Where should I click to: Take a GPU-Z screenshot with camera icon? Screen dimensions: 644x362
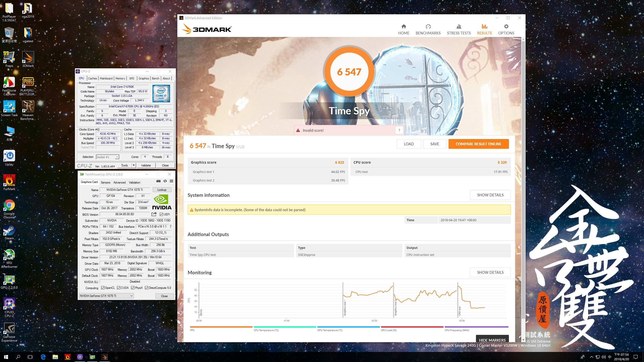coord(158,181)
